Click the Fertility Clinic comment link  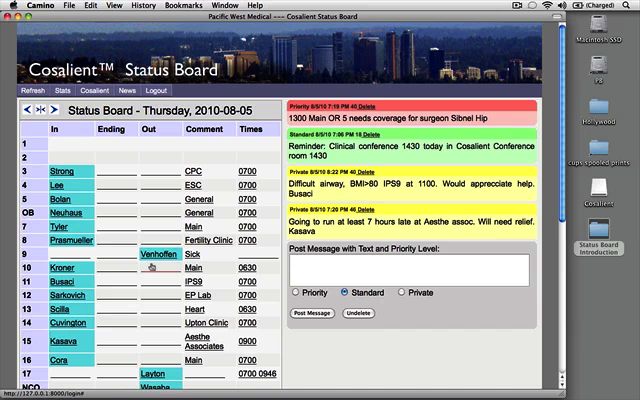209,240
